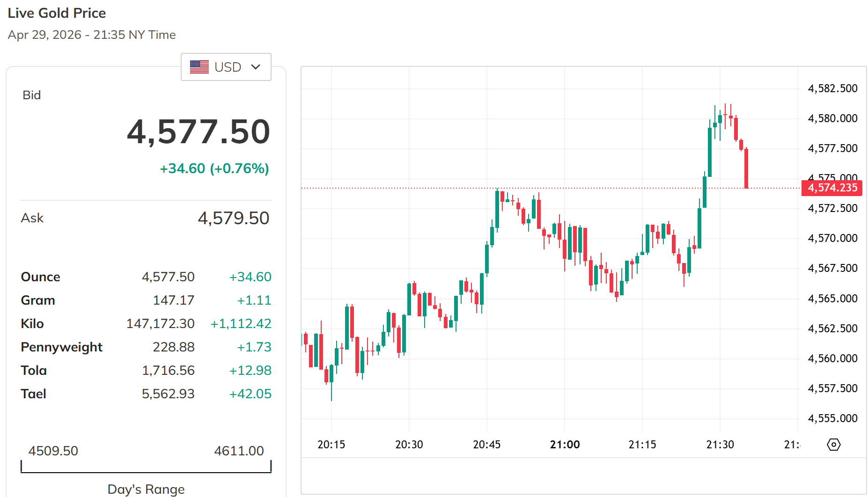Select the Pennyweight price row
Viewport: 868px width, 497px height.
[146, 347]
